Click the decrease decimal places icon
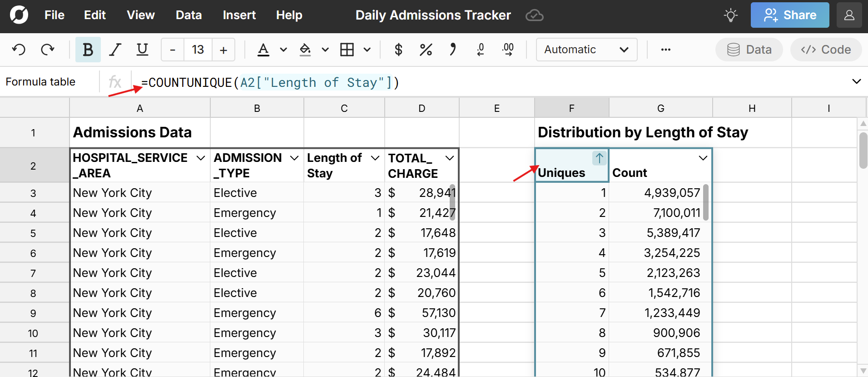This screenshot has width=868, height=377. point(481,50)
